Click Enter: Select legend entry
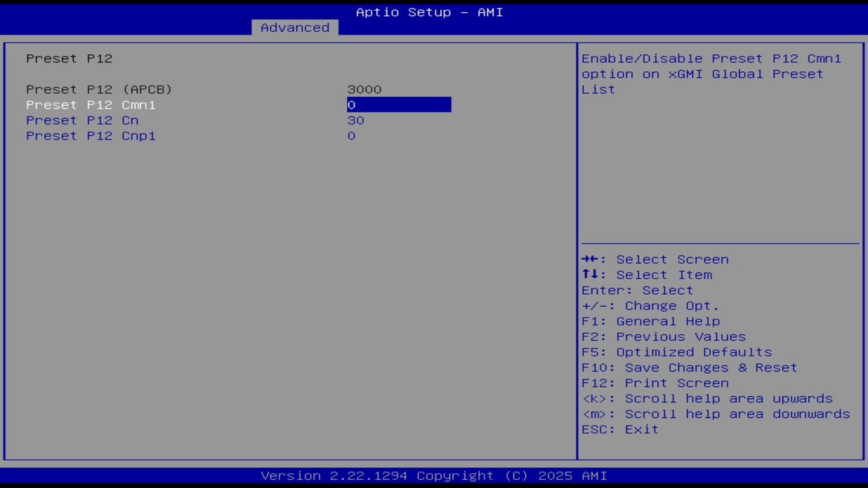Screen dimensions: 868x488 637,290
